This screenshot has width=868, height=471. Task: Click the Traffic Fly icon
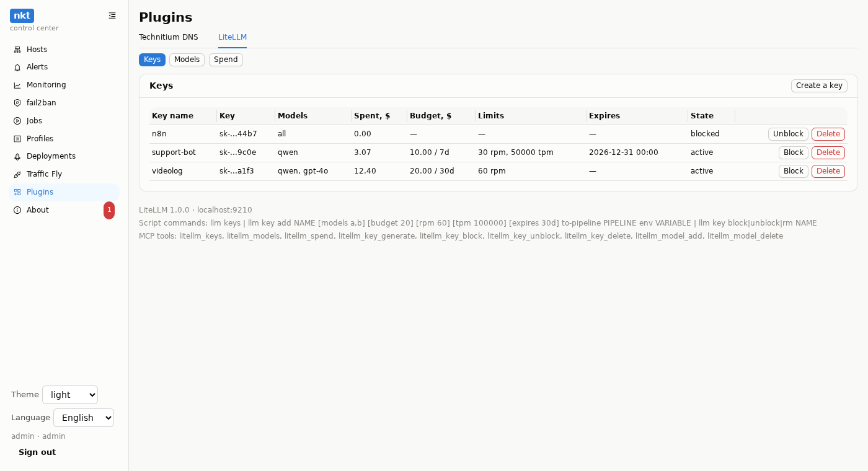click(17, 174)
